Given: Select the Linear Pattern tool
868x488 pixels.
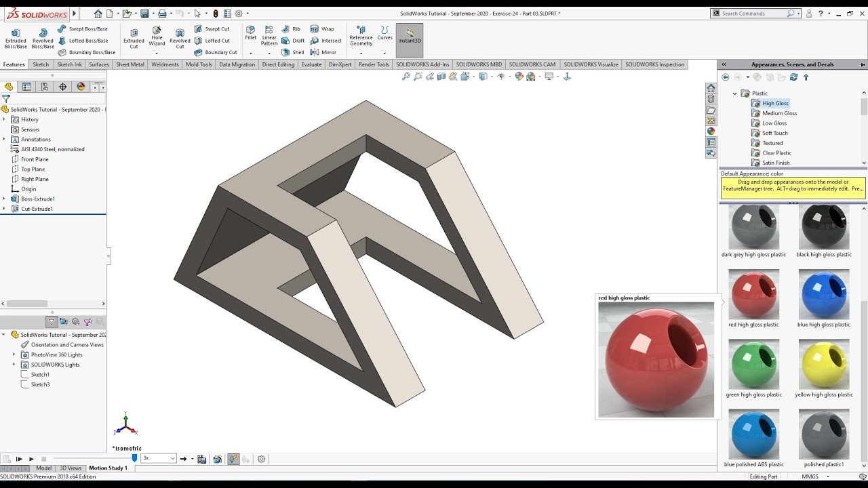Looking at the screenshot, I should [x=269, y=35].
